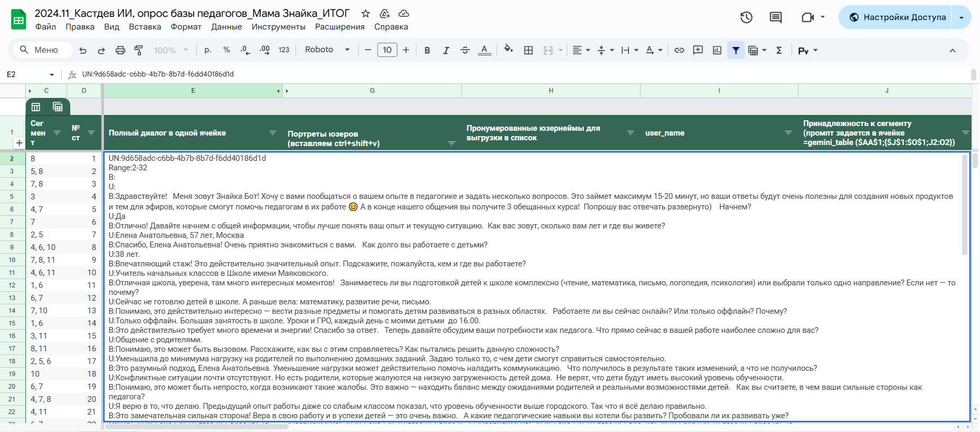
Task: Expand the access settings dropdown arrow
Action: (x=962, y=17)
